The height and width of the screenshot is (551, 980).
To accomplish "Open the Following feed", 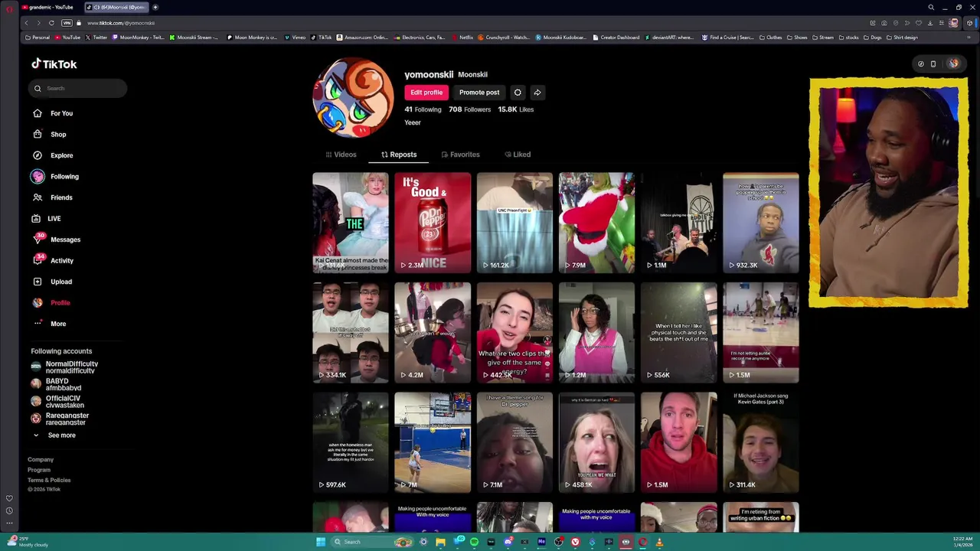I will (x=54, y=176).
